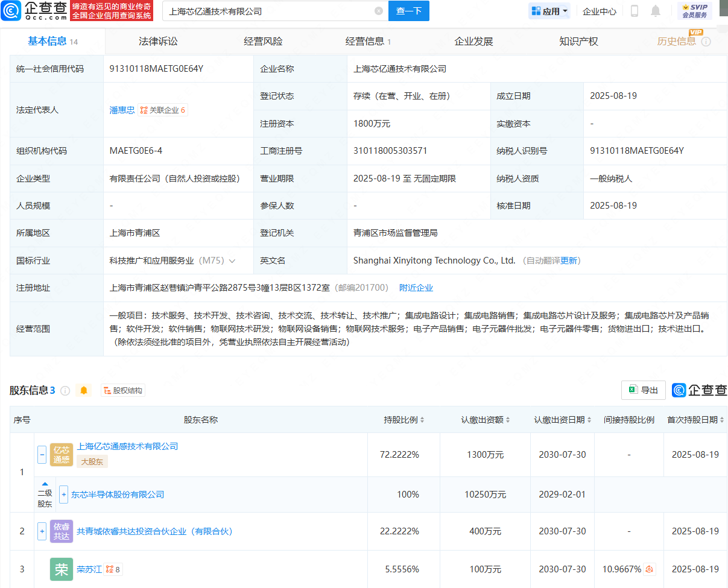Click Shanghai Xinyitong Technology Co., Ltd. text
Image resolution: width=728 pixels, height=588 pixels.
[x=434, y=261]
